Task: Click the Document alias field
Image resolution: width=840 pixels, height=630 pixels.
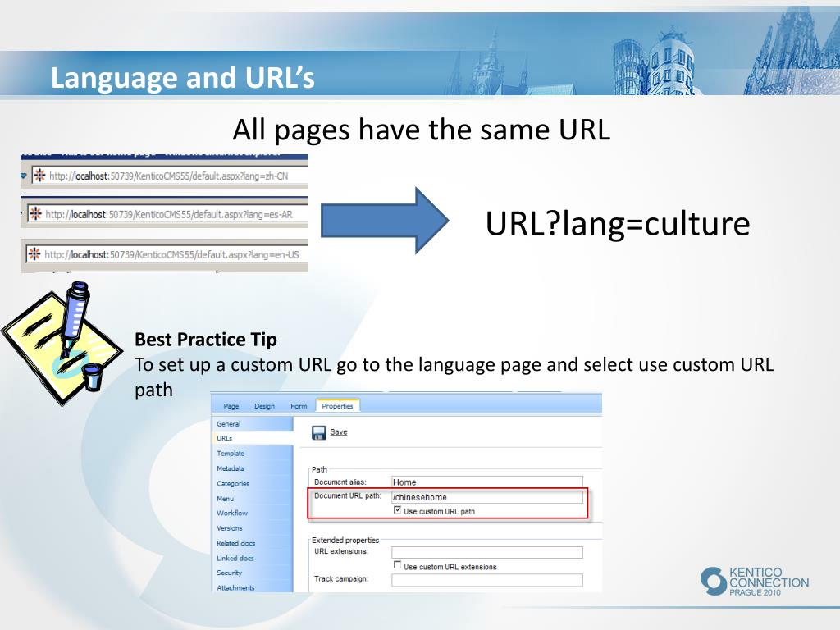Action: click(x=487, y=482)
